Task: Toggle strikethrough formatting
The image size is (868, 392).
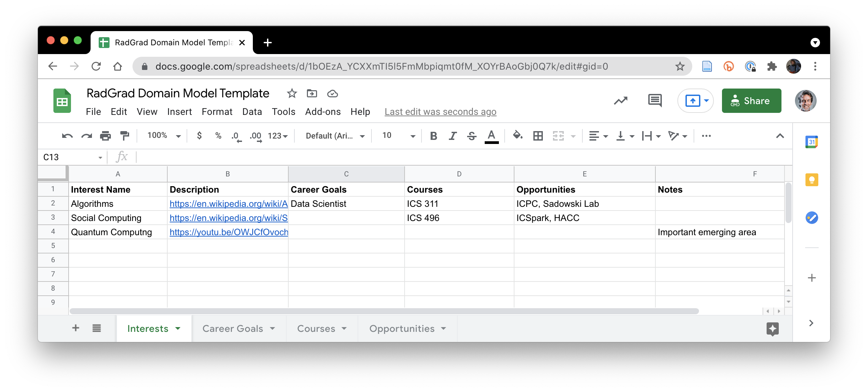Action: (x=472, y=136)
